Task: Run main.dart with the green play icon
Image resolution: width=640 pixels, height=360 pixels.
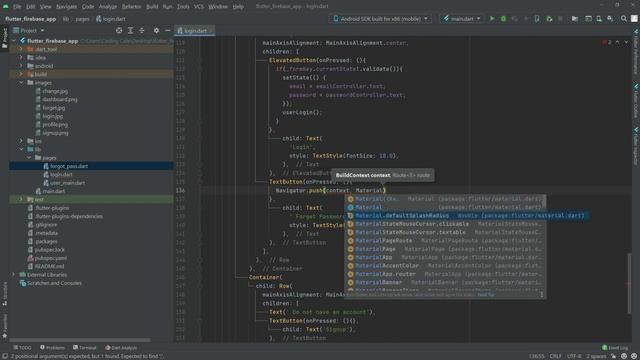Action: pos(492,19)
